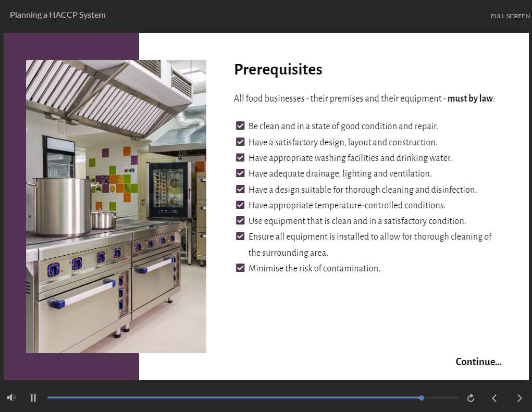Mute the course audio volume icon
This screenshot has width=532, height=412.
point(11,398)
